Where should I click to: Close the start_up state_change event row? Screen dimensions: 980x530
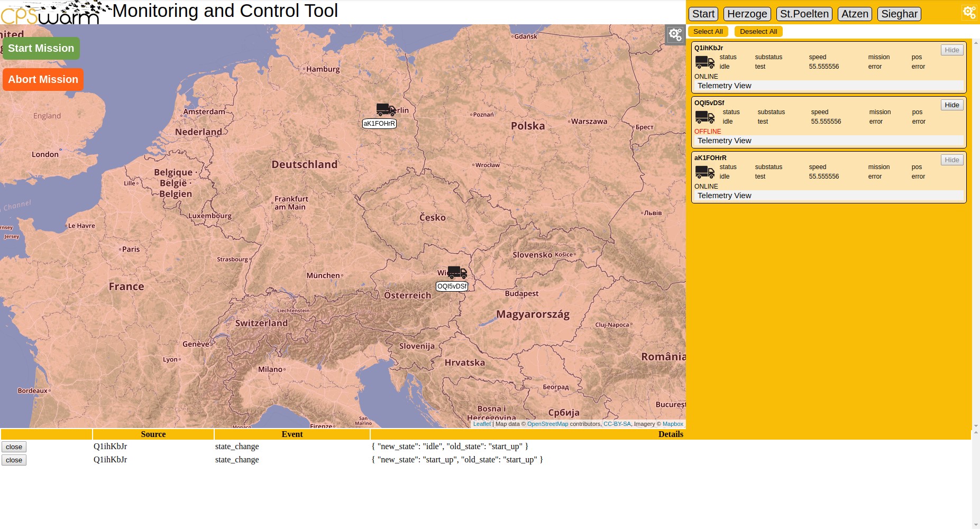tap(14, 460)
